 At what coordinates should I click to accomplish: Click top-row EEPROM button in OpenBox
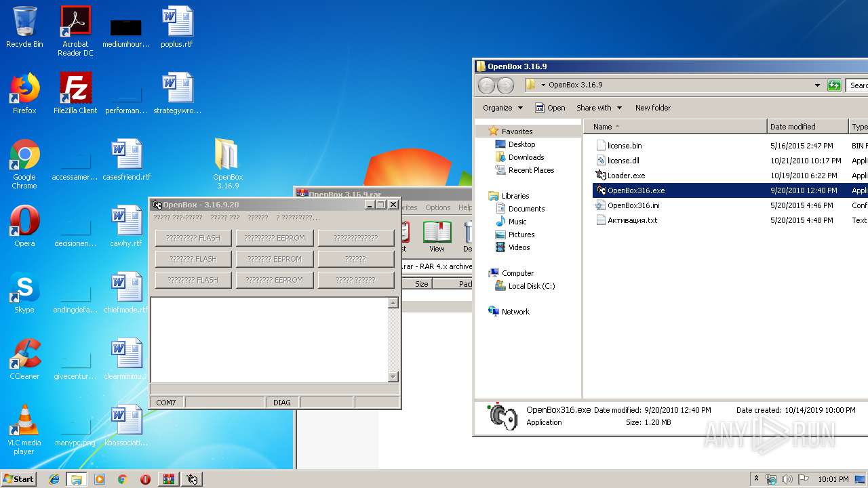tap(275, 238)
